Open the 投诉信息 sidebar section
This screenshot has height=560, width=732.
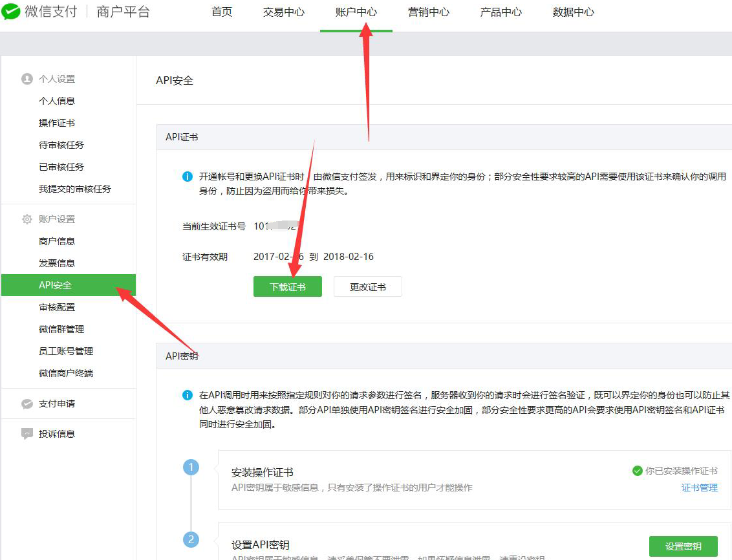coord(57,434)
